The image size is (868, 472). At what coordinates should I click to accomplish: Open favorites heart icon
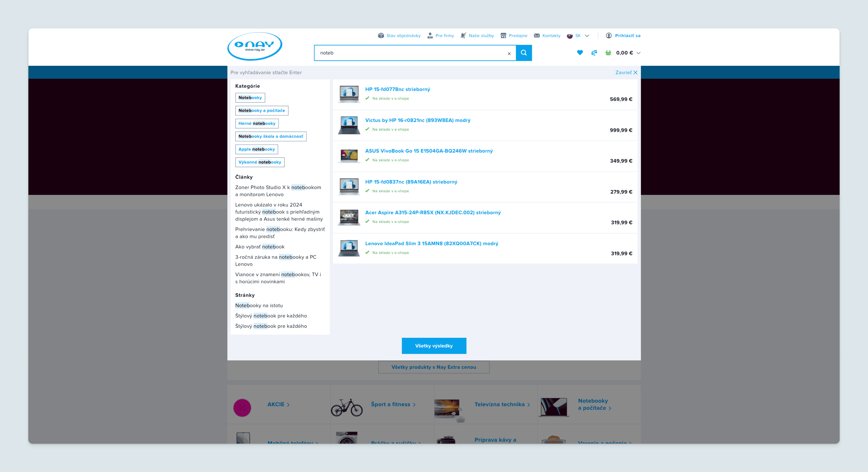(x=580, y=52)
